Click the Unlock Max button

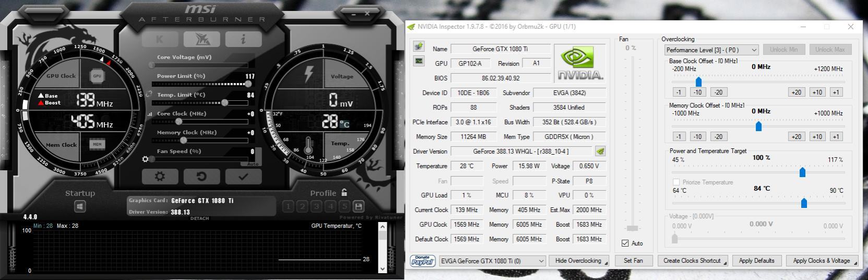pyautogui.click(x=830, y=50)
